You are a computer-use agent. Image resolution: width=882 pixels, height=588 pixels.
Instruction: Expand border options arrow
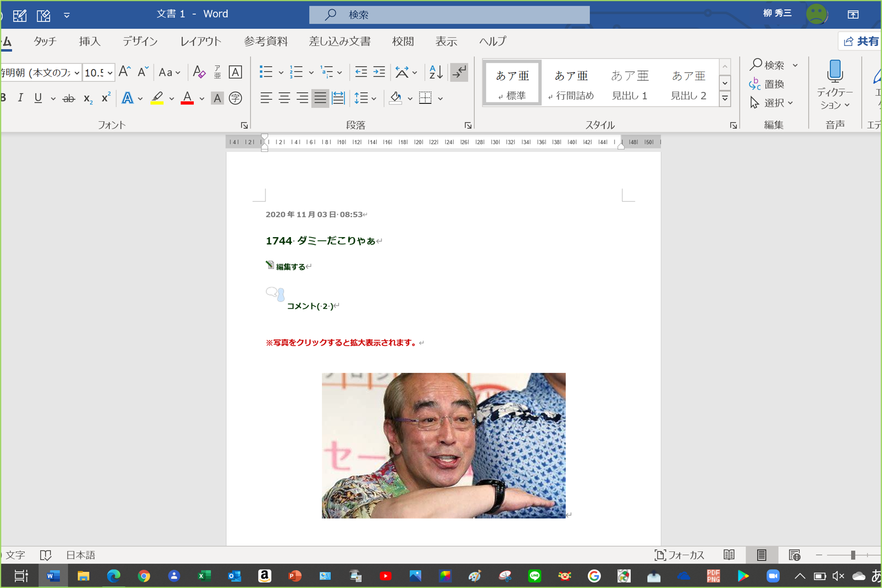pyautogui.click(x=440, y=98)
